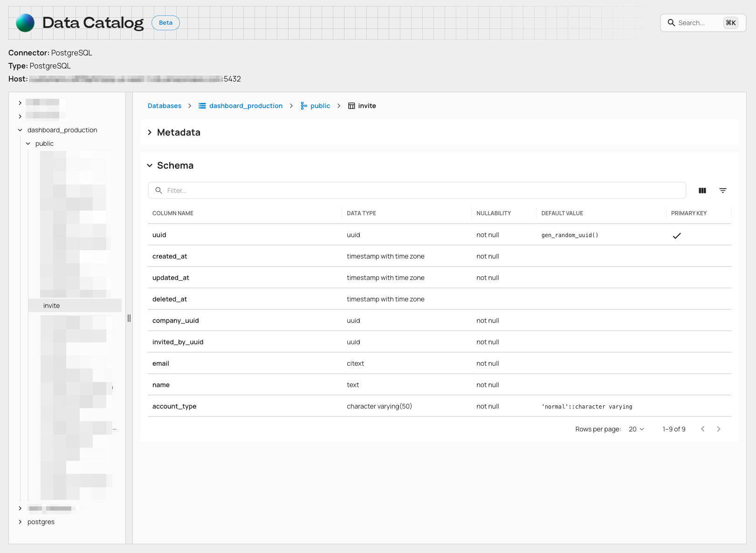This screenshot has height=553, width=756.
Task: Collapse the public schema tree node
Action: (28, 143)
